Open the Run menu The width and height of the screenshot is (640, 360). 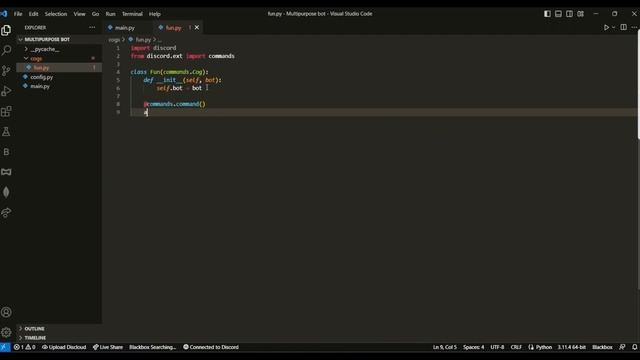click(110, 14)
